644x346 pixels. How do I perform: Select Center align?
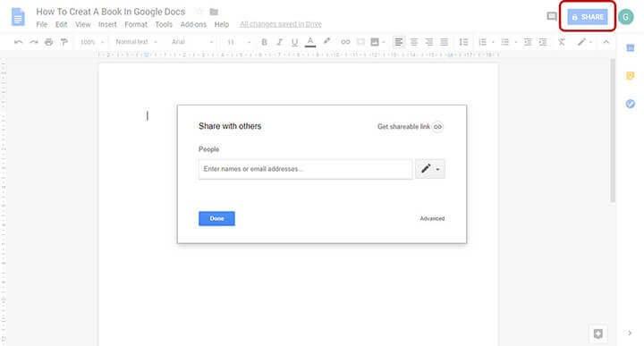point(414,42)
